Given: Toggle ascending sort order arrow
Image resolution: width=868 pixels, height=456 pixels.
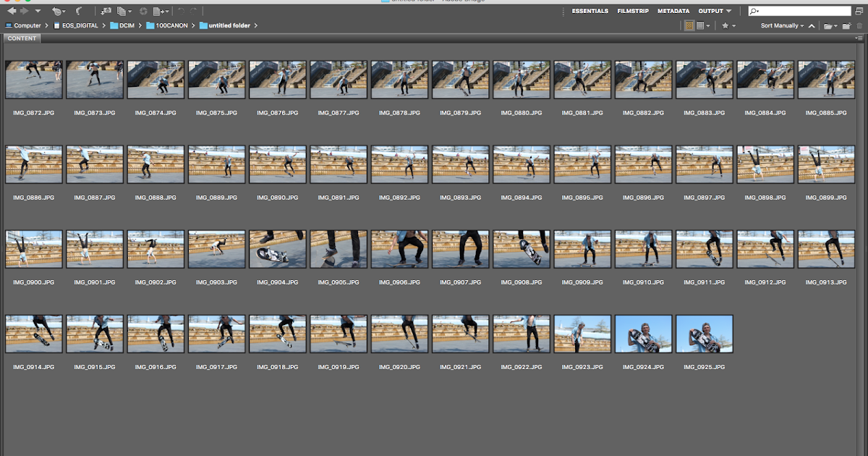Looking at the screenshot, I should click(812, 26).
